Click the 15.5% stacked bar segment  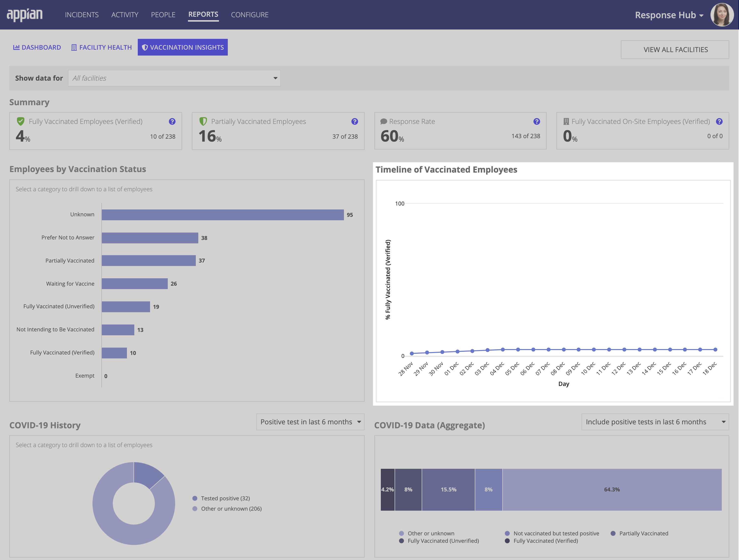coord(448,489)
